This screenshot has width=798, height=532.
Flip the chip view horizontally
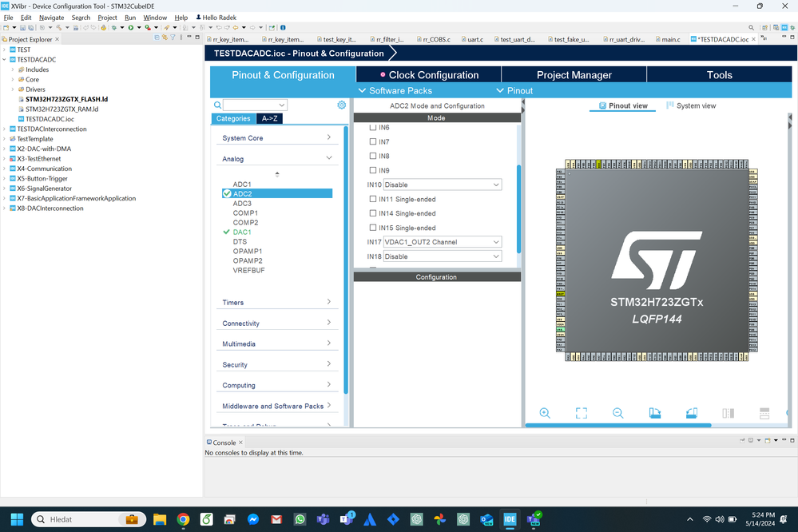(x=728, y=413)
